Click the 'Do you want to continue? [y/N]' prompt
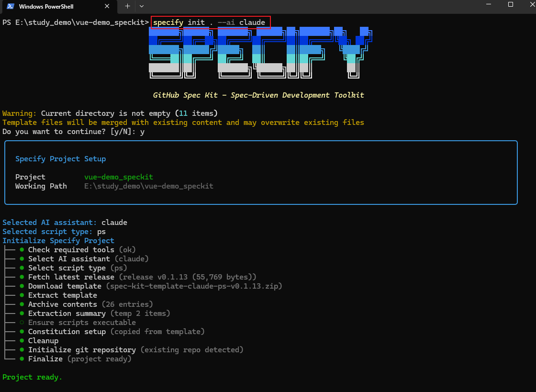Image resolution: width=536 pixels, height=392 pixels. point(74,132)
